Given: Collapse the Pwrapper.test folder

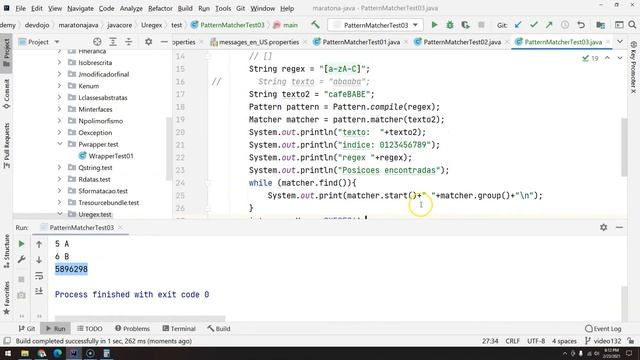Looking at the screenshot, I should point(60,144).
